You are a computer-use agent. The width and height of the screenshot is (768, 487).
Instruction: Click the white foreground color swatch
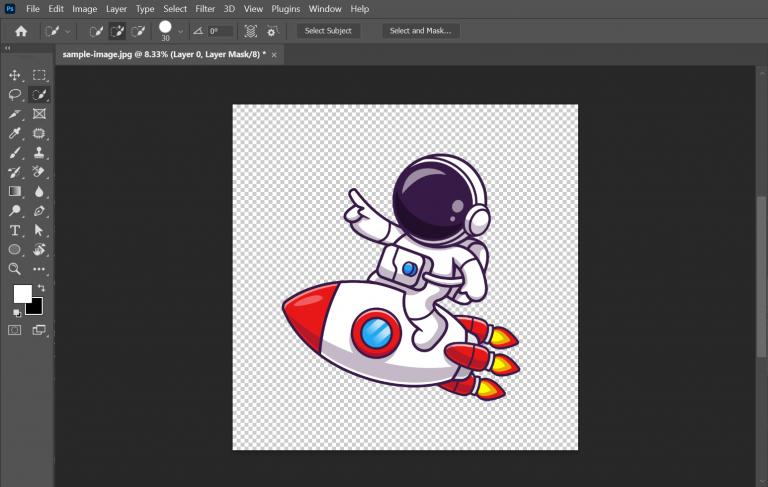(x=21, y=293)
